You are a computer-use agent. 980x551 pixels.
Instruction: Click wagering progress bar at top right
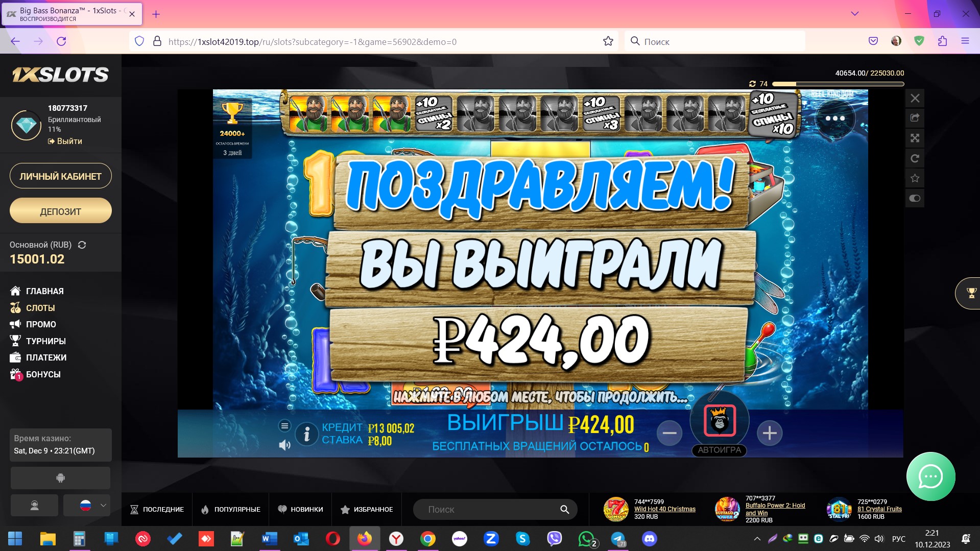(x=838, y=84)
